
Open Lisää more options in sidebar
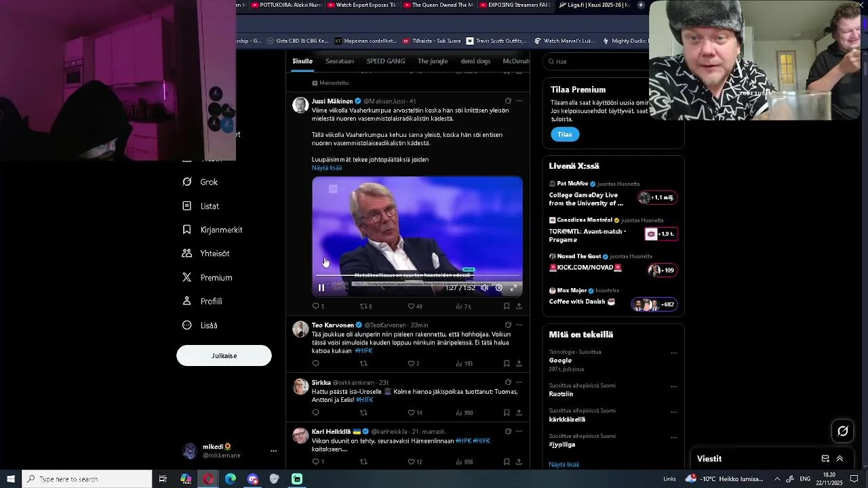pyautogui.click(x=200, y=325)
